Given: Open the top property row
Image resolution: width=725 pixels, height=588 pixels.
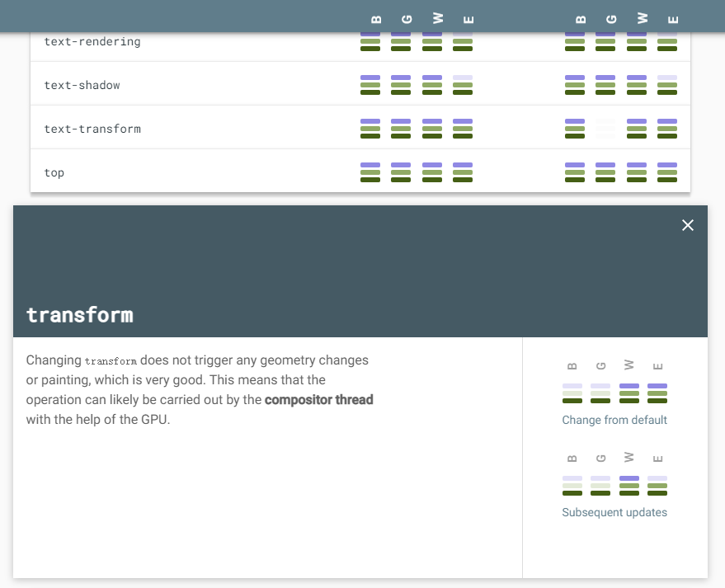Looking at the screenshot, I should click(x=54, y=172).
